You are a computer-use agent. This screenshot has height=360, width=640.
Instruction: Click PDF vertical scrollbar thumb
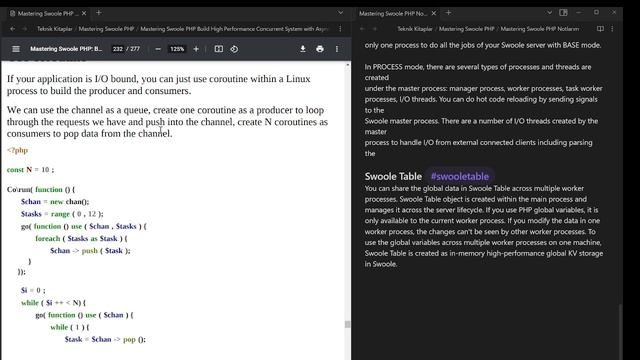pyautogui.click(x=347, y=324)
